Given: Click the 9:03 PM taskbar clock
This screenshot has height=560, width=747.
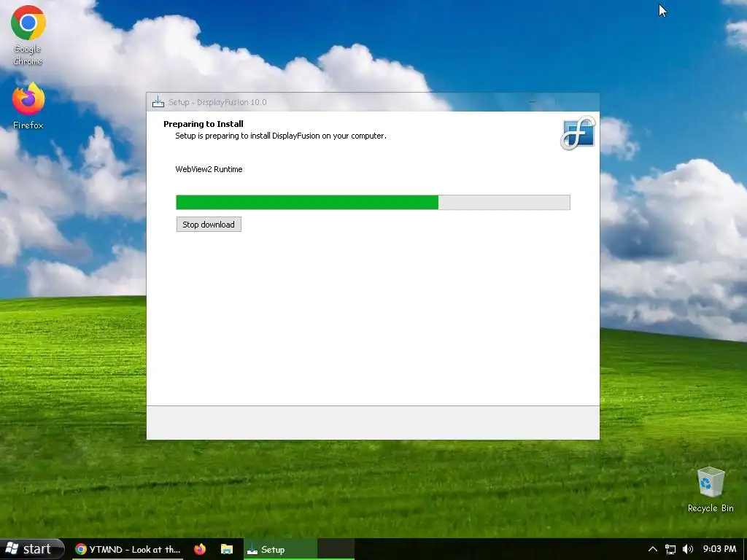Looking at the screenshot, I should pyautogui.click(x=719, y=549).
